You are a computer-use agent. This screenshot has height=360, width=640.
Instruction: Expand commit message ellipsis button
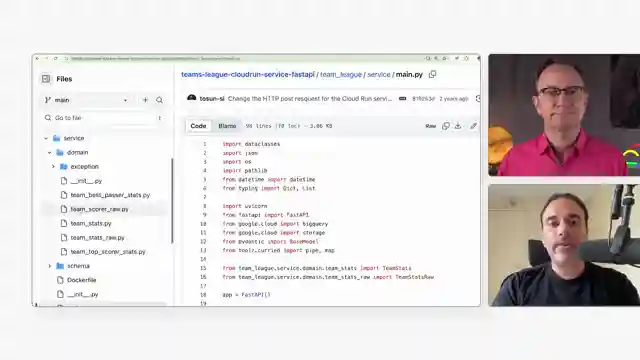click(x=402, y=99)
